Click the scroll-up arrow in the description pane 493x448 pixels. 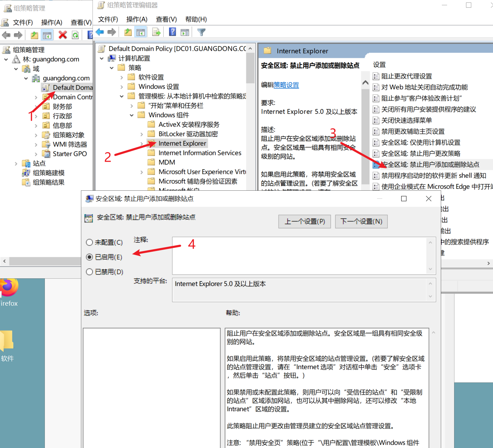pos(365,83)
